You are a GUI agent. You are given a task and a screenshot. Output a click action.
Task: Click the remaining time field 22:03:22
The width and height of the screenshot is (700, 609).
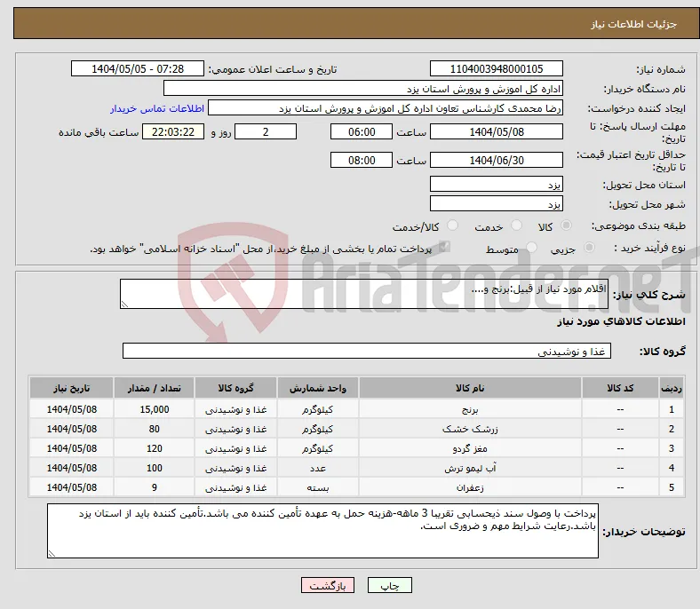pos(173,131)
